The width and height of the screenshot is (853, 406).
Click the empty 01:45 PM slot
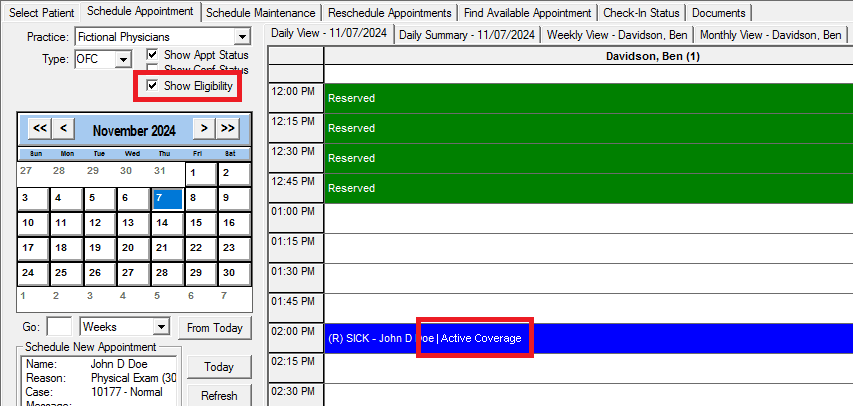(589, 308)
